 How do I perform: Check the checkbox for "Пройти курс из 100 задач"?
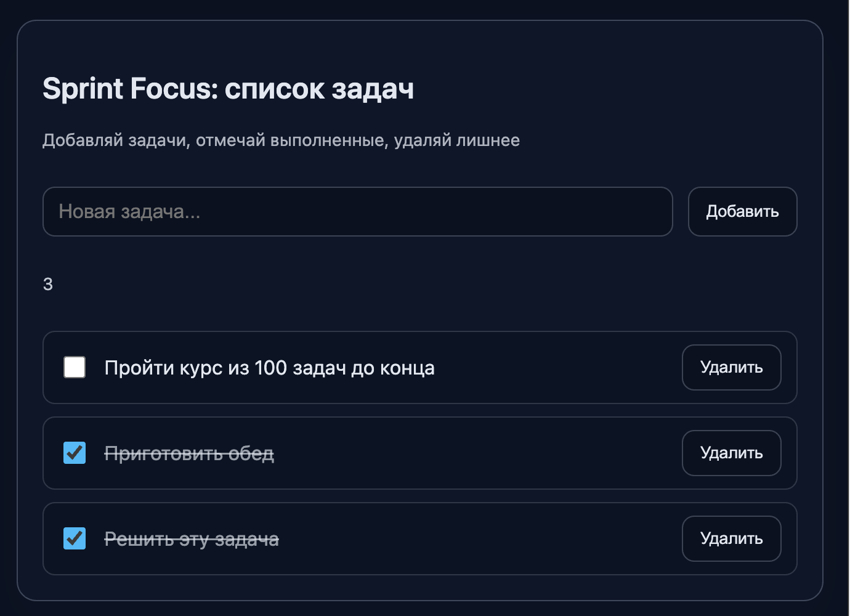coord(74,367)
